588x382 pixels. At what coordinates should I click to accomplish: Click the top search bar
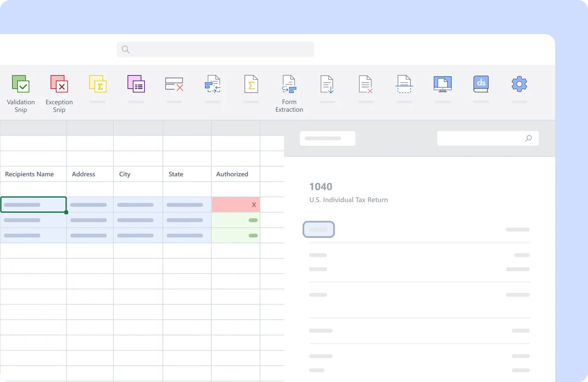coord(215,49)
